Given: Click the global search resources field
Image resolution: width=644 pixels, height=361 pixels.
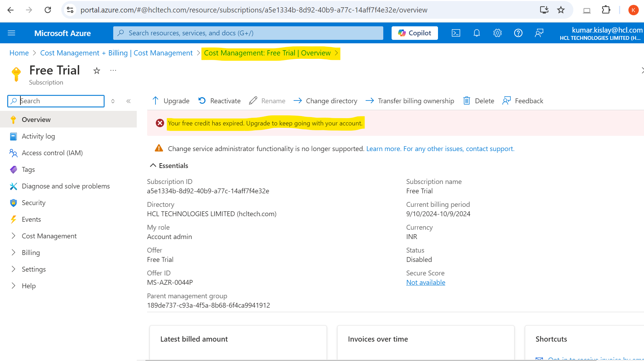Looking at the screenshot, I should [248, 33].
